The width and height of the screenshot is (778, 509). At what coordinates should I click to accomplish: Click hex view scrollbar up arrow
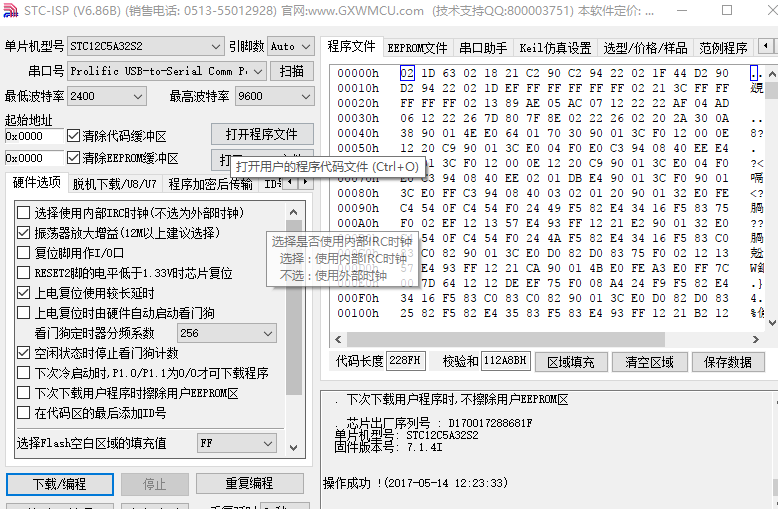click(772, 74)
